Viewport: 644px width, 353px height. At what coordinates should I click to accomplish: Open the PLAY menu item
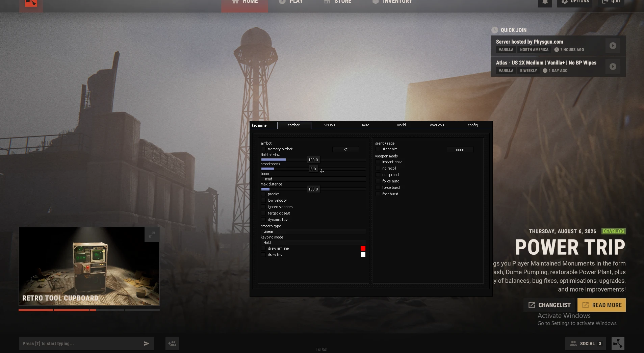point(290,3)
